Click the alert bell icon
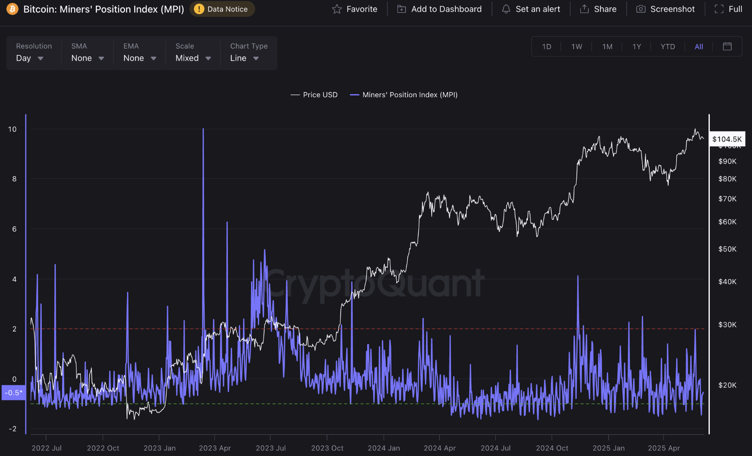 [x=506, y=9]
